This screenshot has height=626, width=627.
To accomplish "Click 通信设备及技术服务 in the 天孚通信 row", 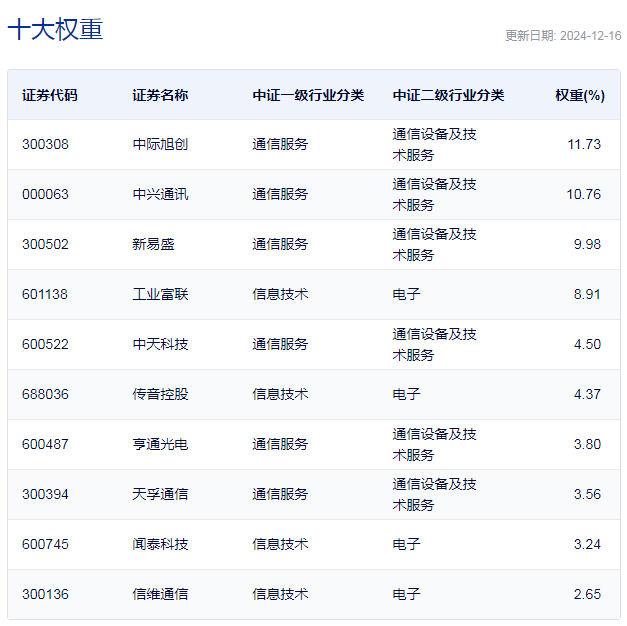I will point(434,494).
